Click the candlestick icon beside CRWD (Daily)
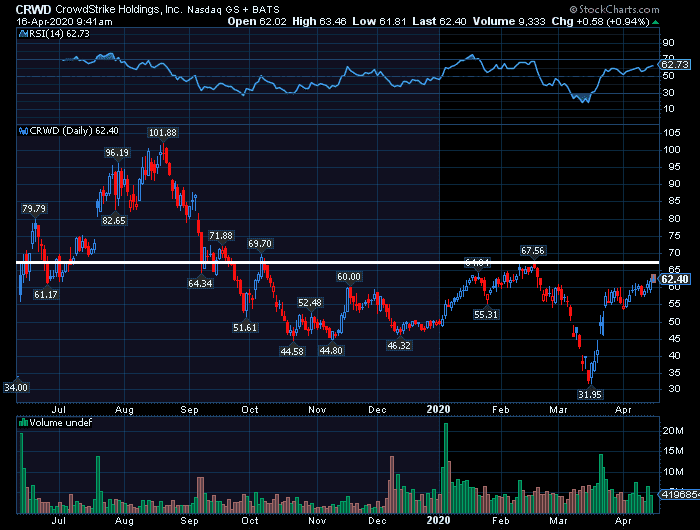The width and height of the screenshot is (700, 530). (24, 131)
